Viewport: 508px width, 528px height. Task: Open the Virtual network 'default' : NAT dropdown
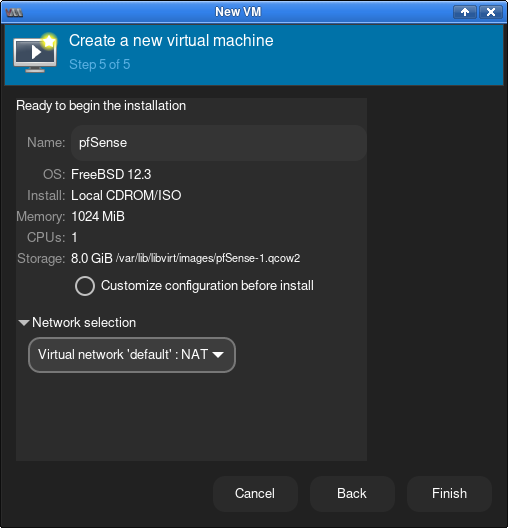[132, 355]
